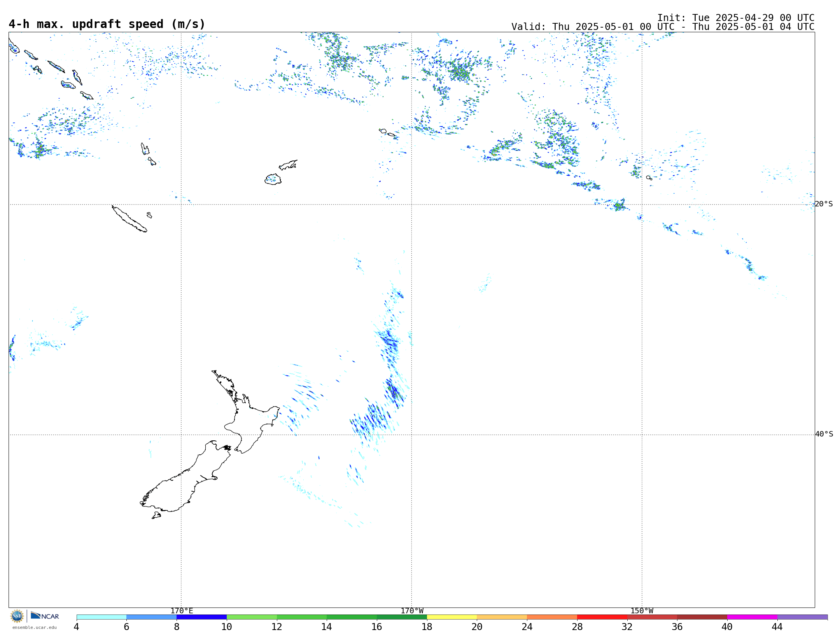840x632 pixels.
Task: Pick the magenta 40–44 m/s swatch
Action: tap(752, 617)
